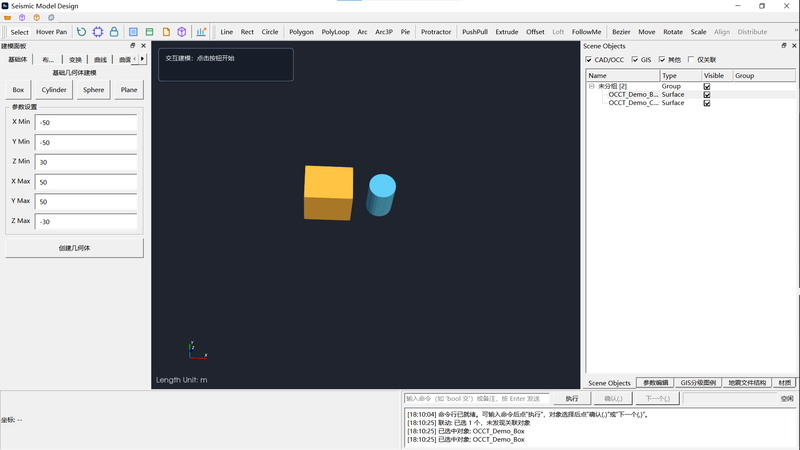Collapse the 未分组 [2] tree group
This screenshot has width=800, height=450.
(592, 86)
